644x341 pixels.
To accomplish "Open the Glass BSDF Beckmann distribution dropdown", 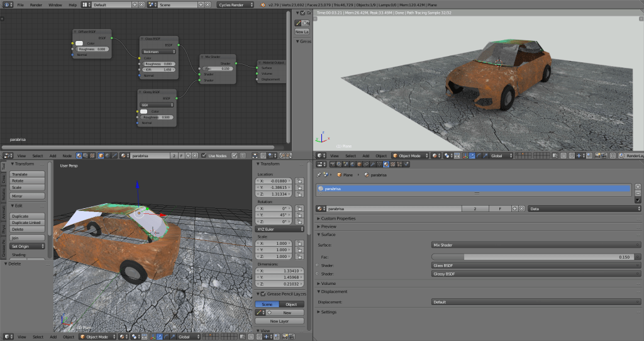I will point(158,52).
